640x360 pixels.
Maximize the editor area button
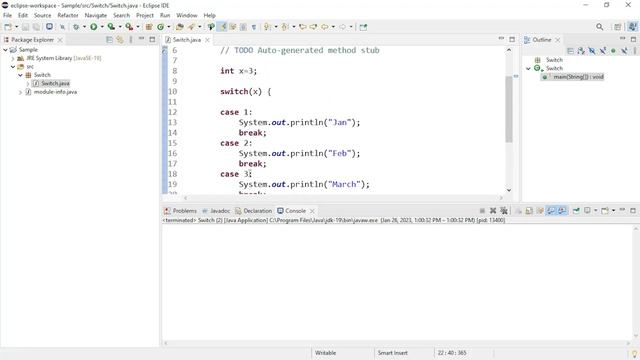coord(512,39)
